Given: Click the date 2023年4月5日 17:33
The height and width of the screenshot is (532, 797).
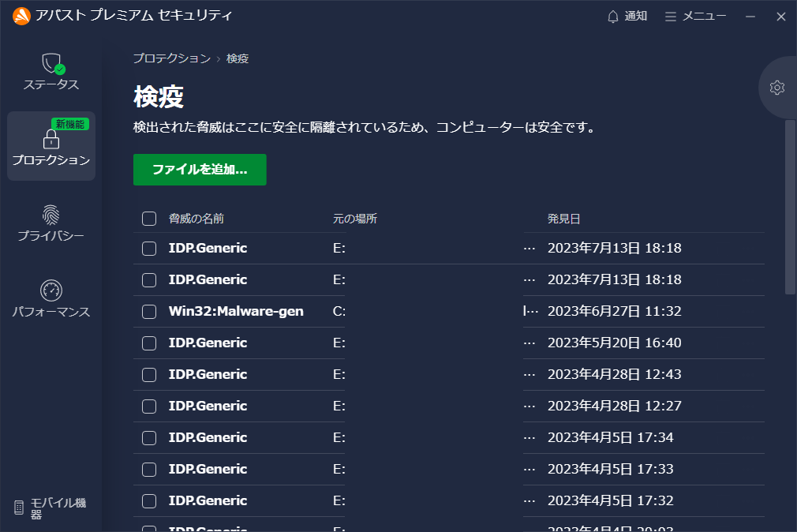Looking at the screenshot, I should (610, 469).
